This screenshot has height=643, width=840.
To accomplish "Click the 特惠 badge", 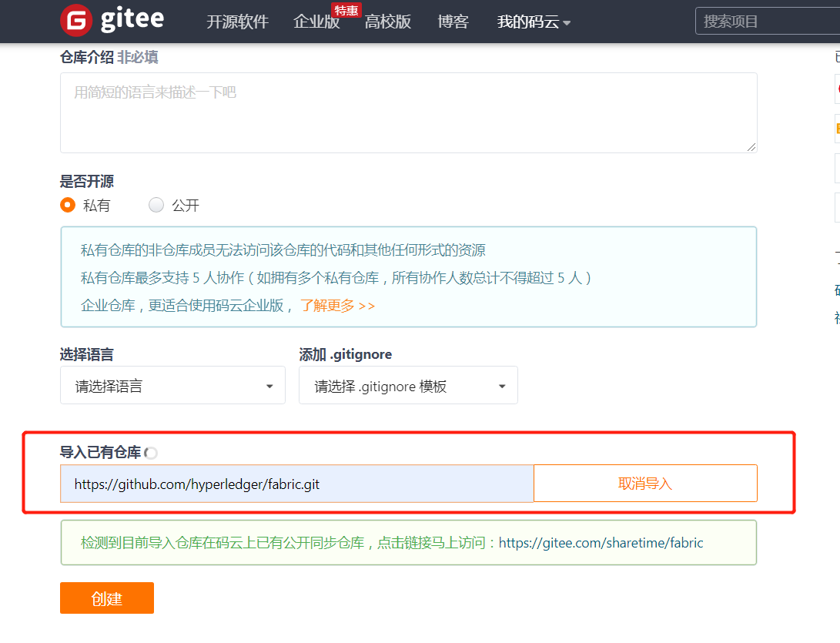I will (x=346, y=10).
